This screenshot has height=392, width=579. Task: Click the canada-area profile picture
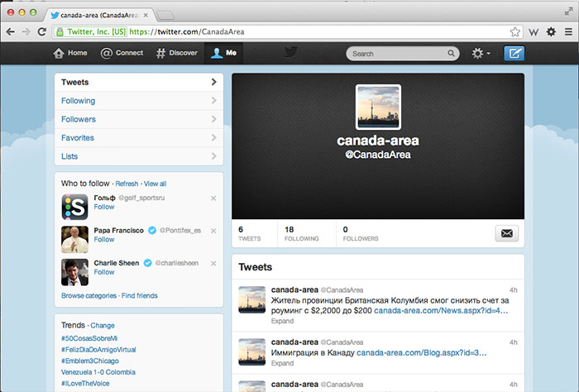click(x=378, y=107)
